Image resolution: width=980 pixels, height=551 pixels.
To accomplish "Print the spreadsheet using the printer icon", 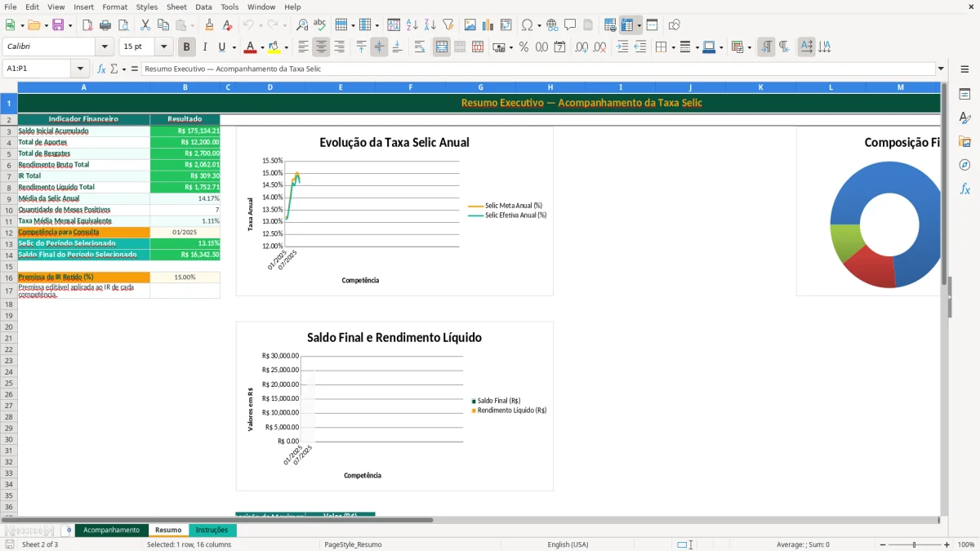I will click(105, 25).
